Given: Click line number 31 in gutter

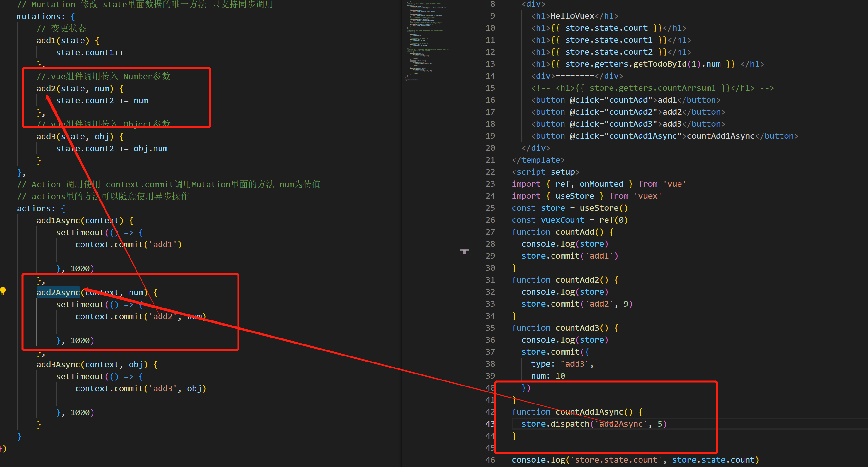Looking at the screenshot, I should [490, 280].
